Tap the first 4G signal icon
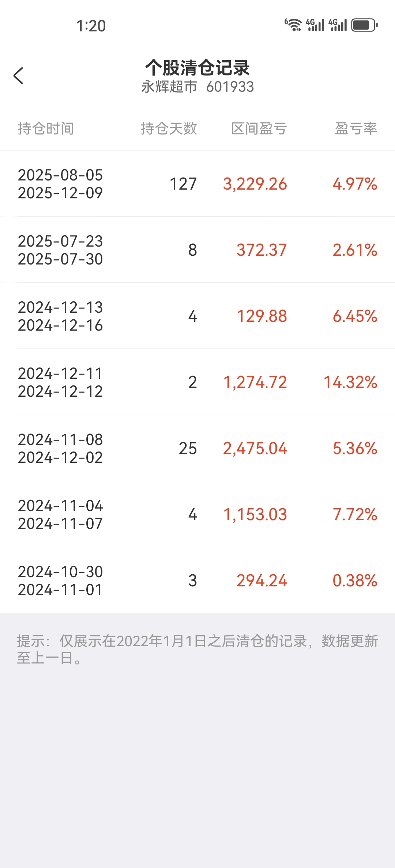Viewport: 395px width, 868px height. [x=315, y=25]
